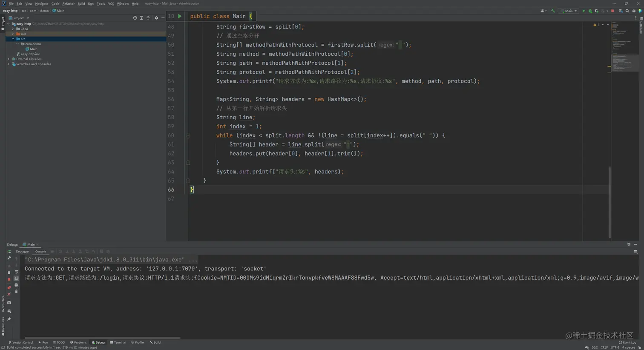The width and height of the screenshot is (644, 350).
Task: Switch to the Debugger tab
Action: (x=23, y=252)
